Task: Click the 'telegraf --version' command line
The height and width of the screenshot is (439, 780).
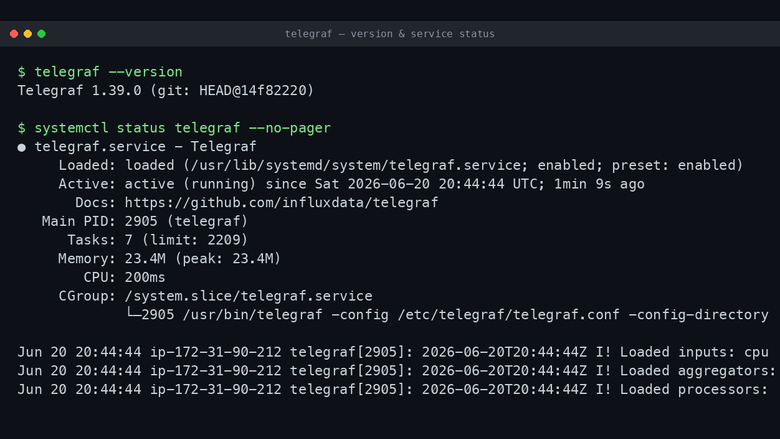Action: pyautogui.click(x=100, y=72)
